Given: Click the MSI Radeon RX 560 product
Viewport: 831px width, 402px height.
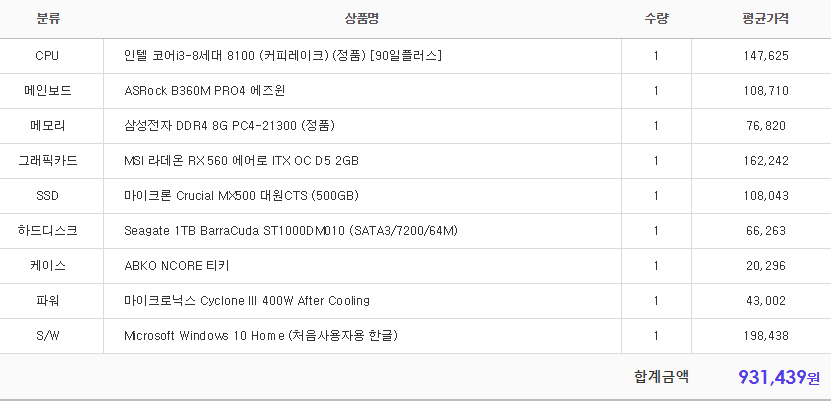Looking at the screenshot, I should tap(241, 161).
